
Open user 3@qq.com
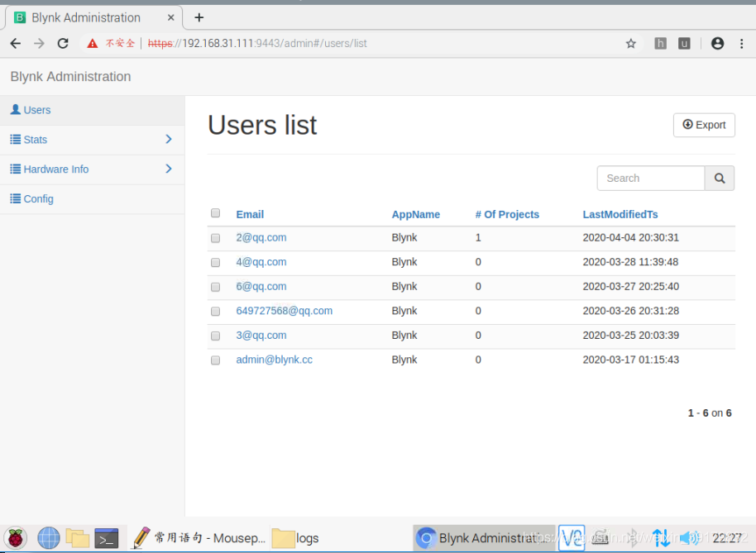tap(261, 336)
